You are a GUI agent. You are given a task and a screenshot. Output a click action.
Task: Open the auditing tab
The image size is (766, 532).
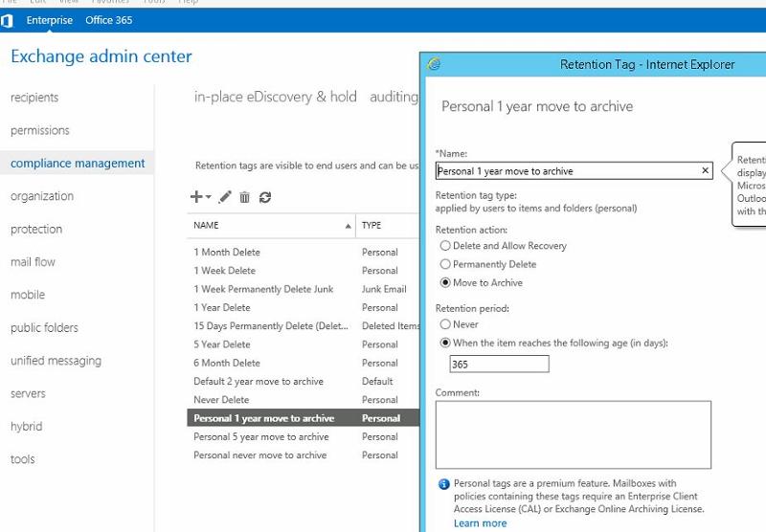(x=394, y=97)
